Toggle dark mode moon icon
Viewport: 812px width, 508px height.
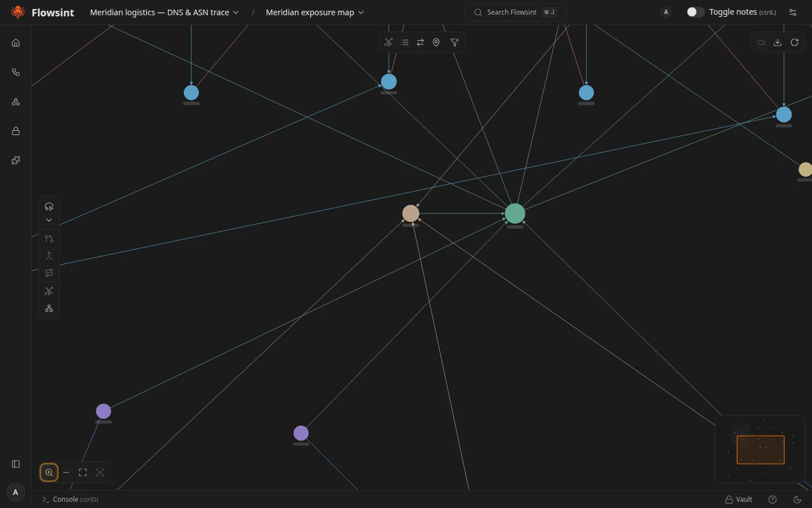(797, 500)
